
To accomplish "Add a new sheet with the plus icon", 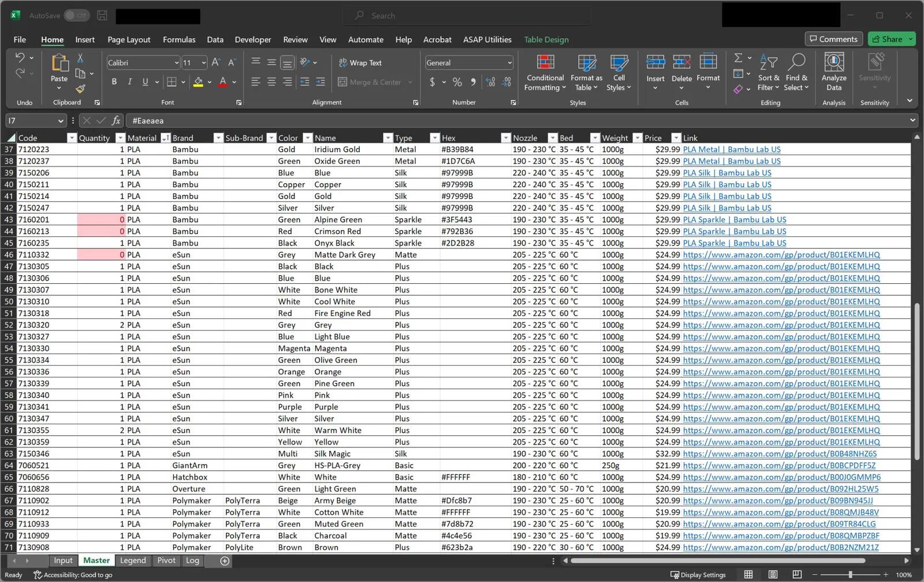I will click(x=225, y=561).
